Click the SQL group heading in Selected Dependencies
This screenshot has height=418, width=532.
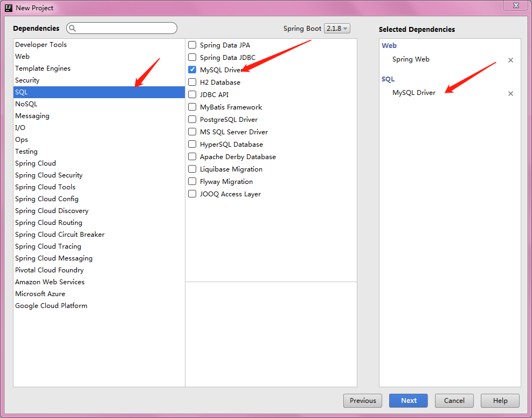pyautogui.click(x=388, y=79)
